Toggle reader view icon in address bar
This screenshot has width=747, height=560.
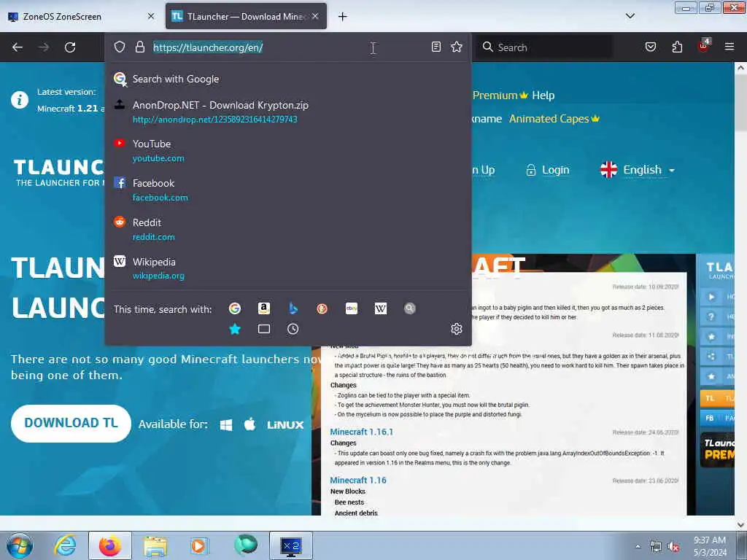[x=436, y=47]
